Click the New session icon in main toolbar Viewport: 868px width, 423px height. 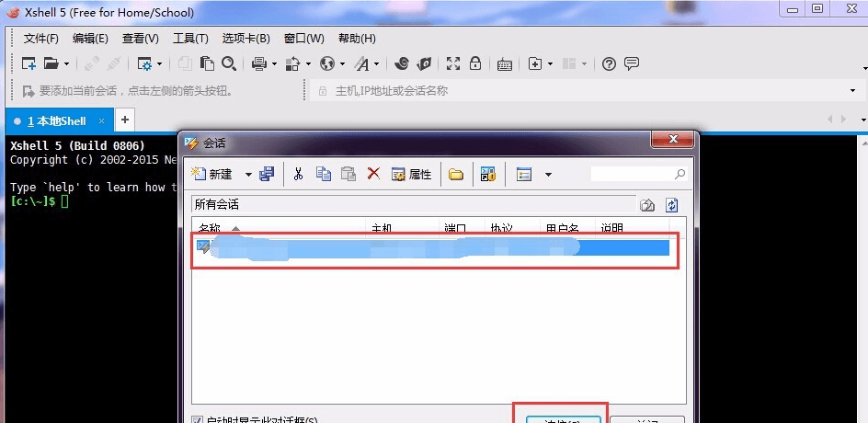point(29,63)
